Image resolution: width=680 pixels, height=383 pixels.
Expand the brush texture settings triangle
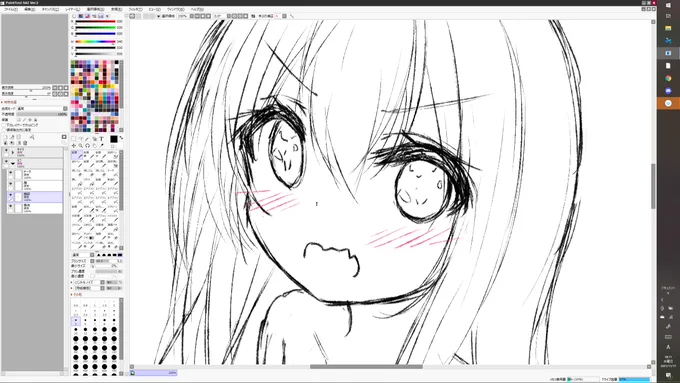coord(72,288)
